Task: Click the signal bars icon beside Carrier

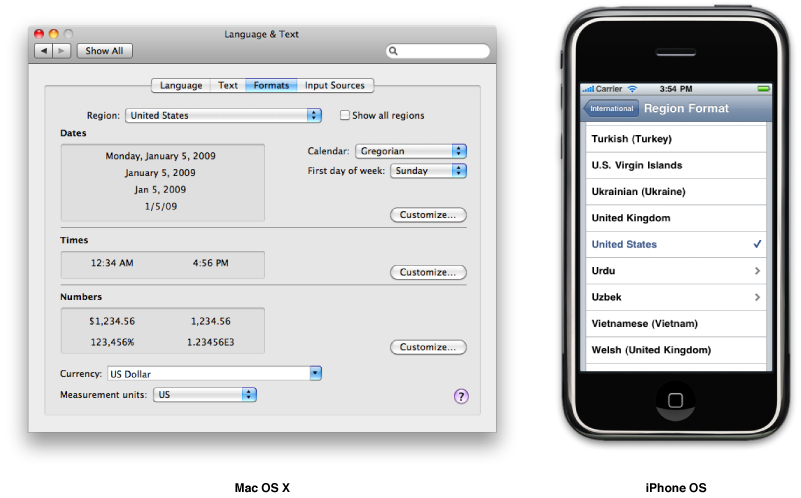Action: (588, 89)
